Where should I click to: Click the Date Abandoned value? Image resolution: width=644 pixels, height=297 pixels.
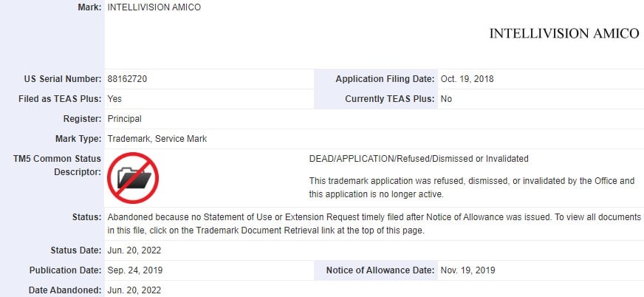[x=134, y=290]
